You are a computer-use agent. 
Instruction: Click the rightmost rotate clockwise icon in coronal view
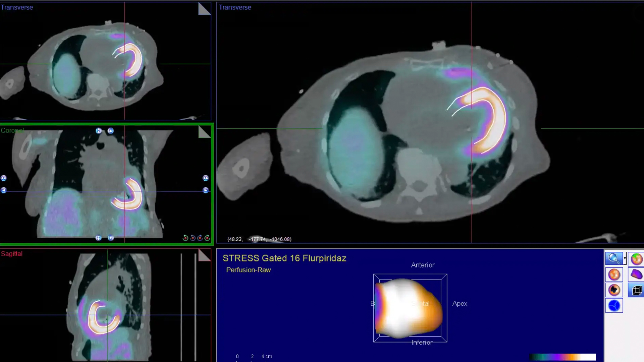coord(207,238)
